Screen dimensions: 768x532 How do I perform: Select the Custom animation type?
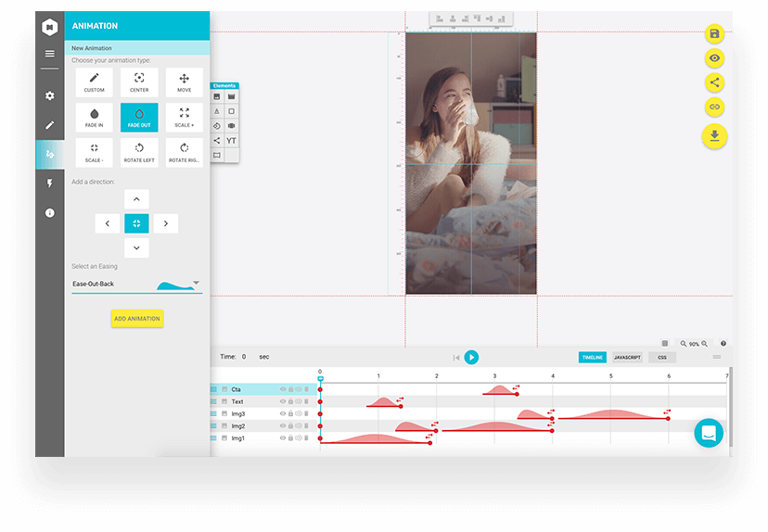click(94, 82)
